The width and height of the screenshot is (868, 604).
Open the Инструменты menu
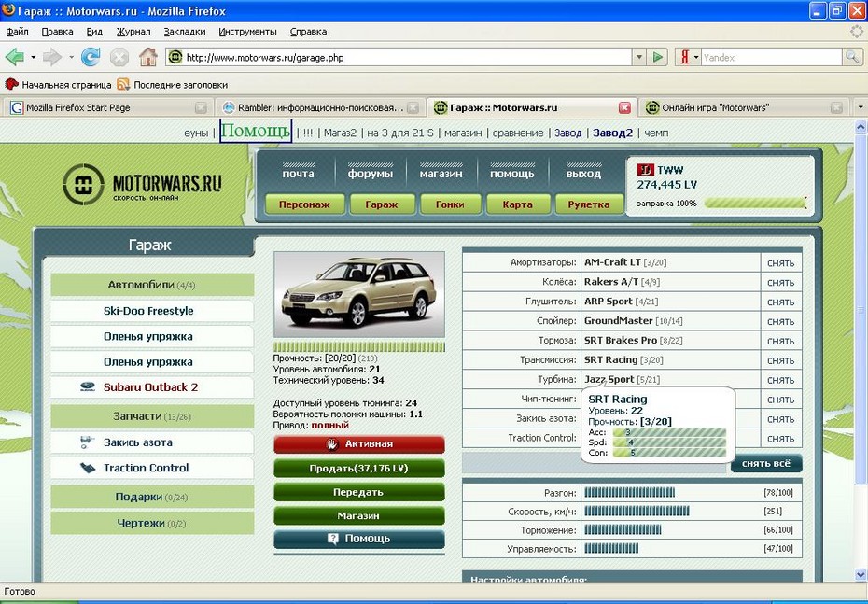(247, 32)
